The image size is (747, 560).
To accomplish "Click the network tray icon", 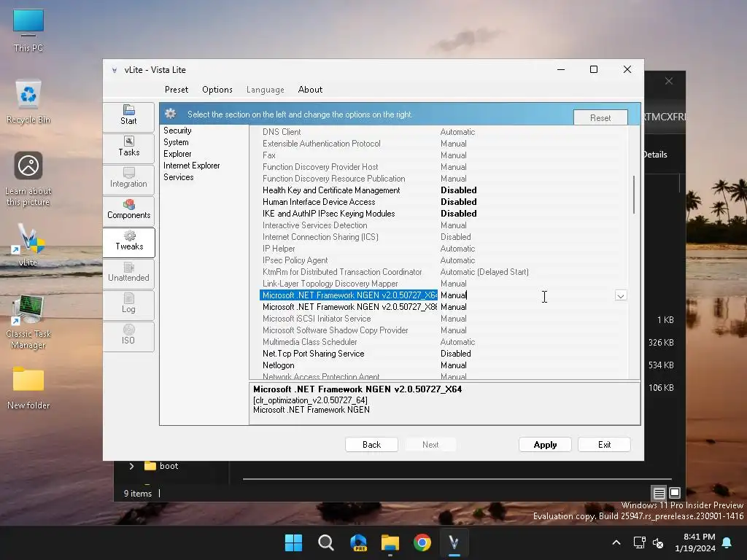I will [639, 542].
